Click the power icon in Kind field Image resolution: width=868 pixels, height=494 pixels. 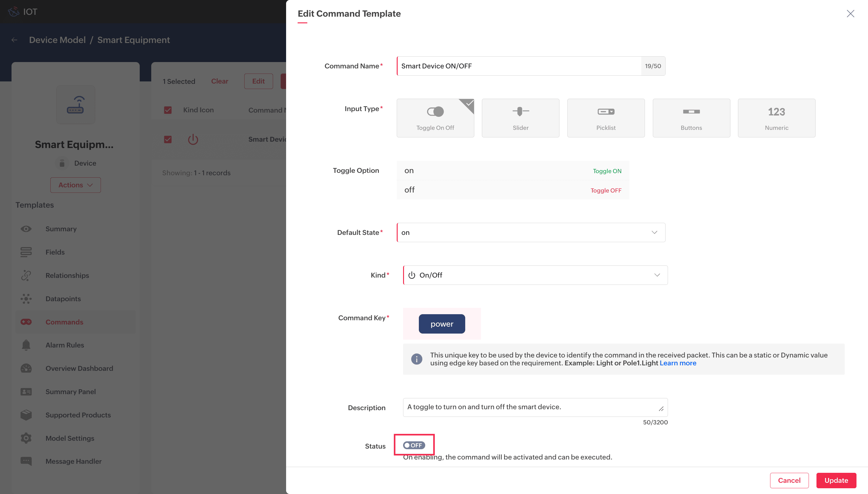[412, 275]
